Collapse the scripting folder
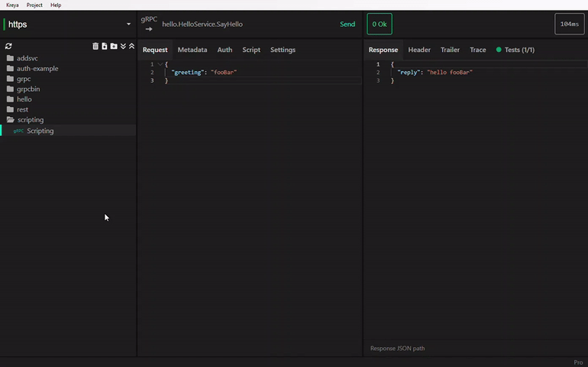The height and width of the screenshot is (367, 588). [30, 120]
